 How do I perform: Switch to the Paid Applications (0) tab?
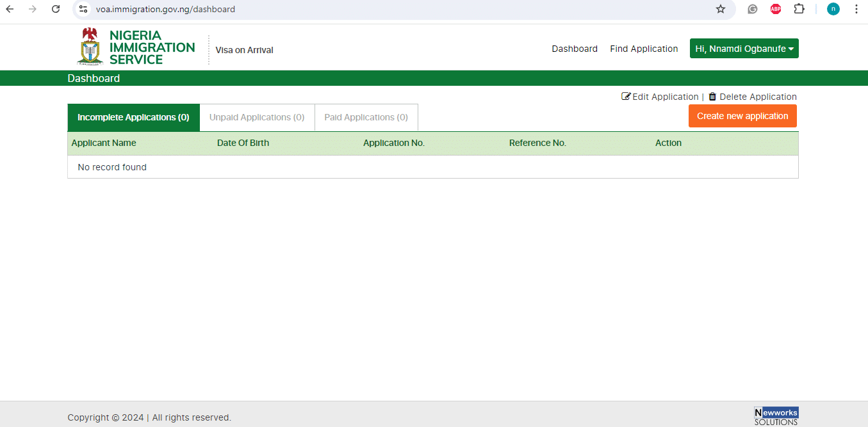pos(366,118)
